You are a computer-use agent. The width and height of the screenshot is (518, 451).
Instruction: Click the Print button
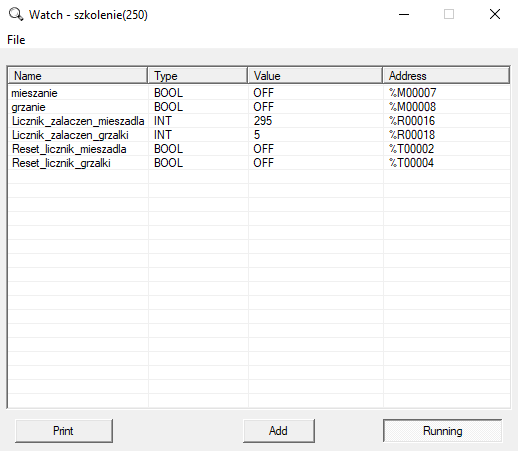(x=64, y=431)
